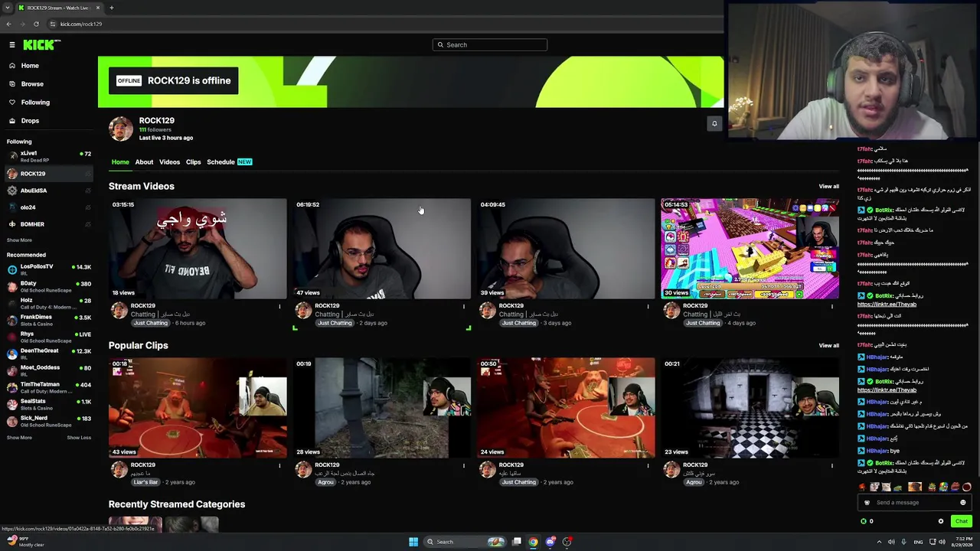Play the 05:14:53 stream video thumbnail
The image size is (980, 551).
(x=750, y=249)
